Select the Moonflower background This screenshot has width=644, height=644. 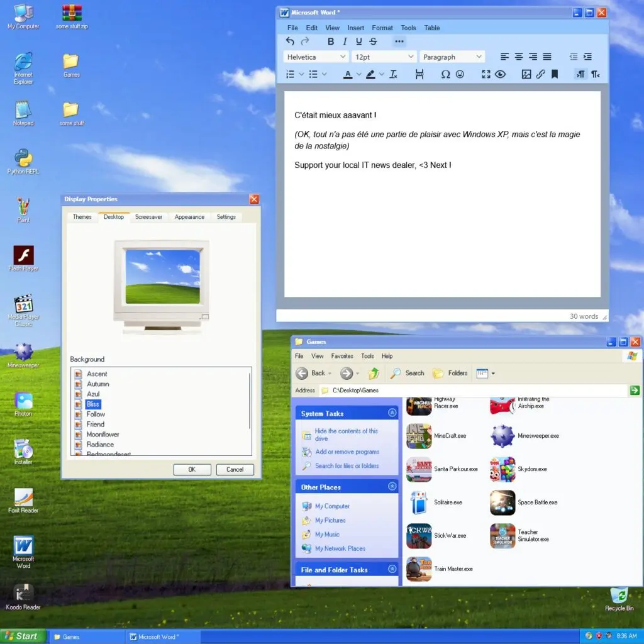click(x=103, y=435)
